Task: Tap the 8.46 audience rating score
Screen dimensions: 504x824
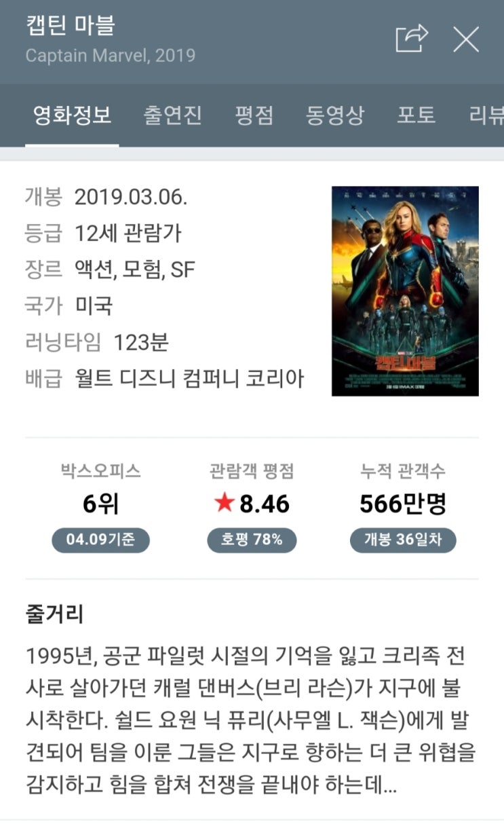Action: point(265,504)
